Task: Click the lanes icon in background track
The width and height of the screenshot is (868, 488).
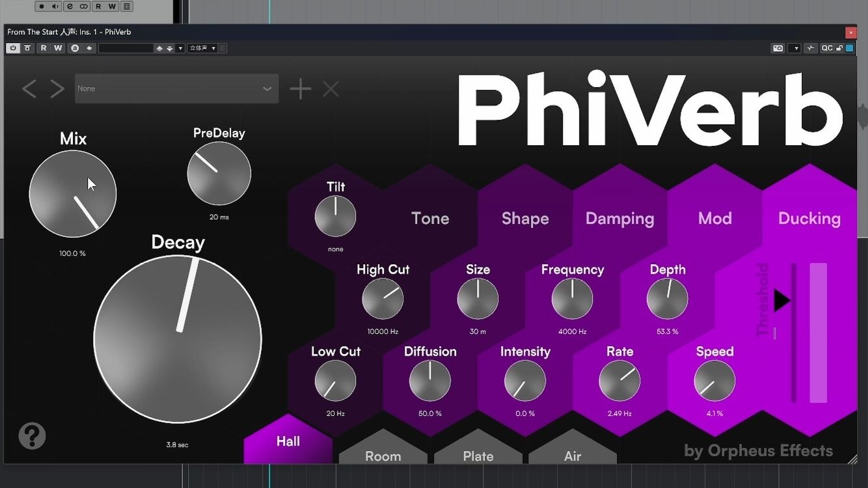Action: [126, 7]
